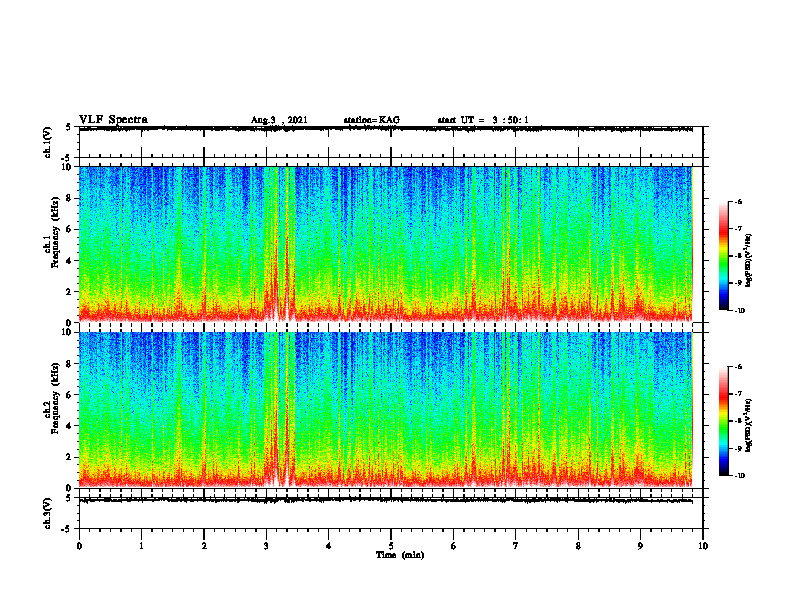Viewport: 792px width, 612px height.
Task: Click the ch.1 spectrogram plot panel
Action: coord(385,244)
